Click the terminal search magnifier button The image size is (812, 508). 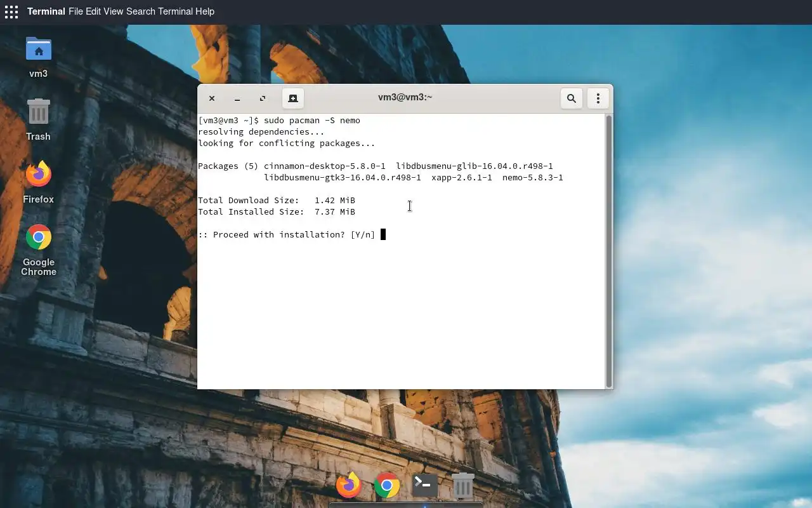click(572, 98)
